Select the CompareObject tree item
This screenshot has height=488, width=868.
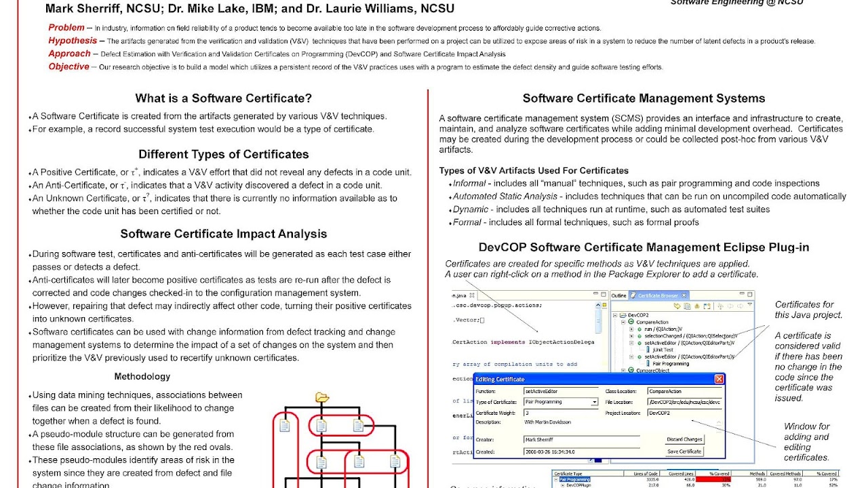(652, 370)
